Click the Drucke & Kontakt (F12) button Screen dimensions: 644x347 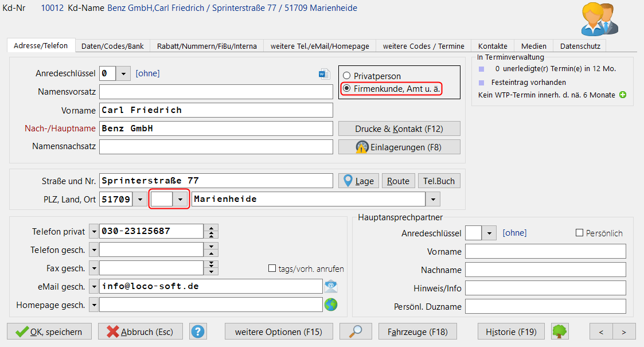pyautogui.click(x=399, y=128)
